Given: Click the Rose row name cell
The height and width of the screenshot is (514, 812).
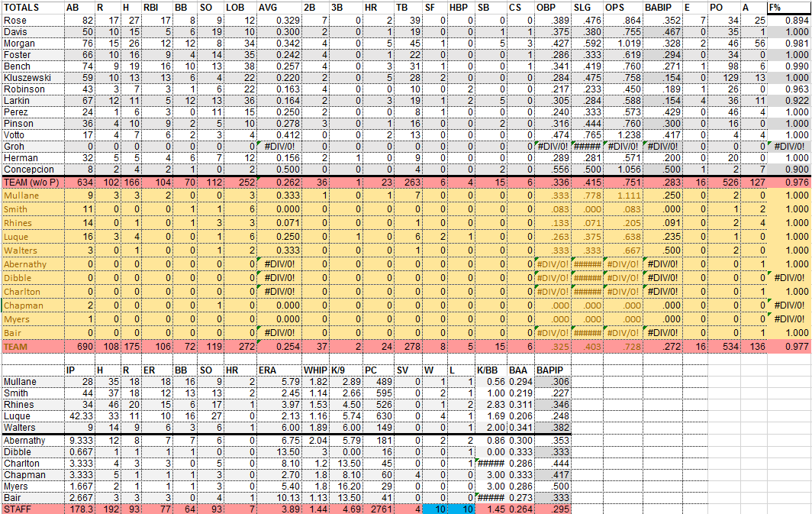Looking at the screenshot, I should pos(33,20).
